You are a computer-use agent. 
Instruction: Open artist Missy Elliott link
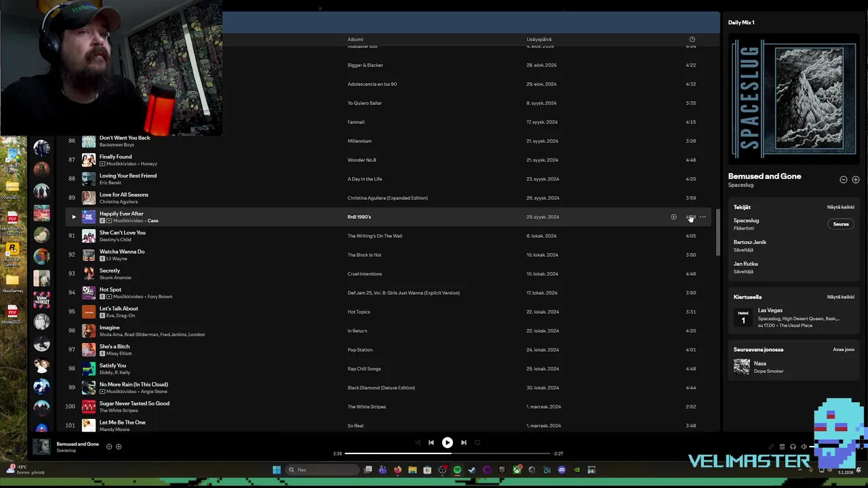119,354
